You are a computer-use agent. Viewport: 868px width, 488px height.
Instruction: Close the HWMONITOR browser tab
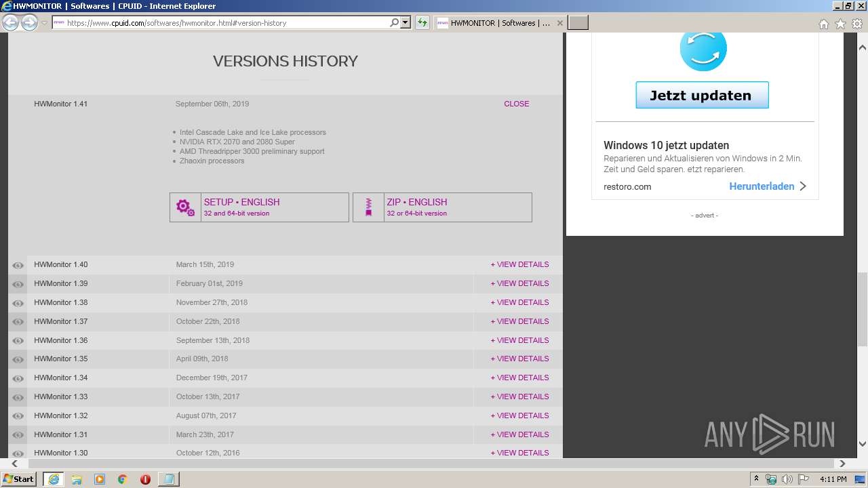coord(559,23)
